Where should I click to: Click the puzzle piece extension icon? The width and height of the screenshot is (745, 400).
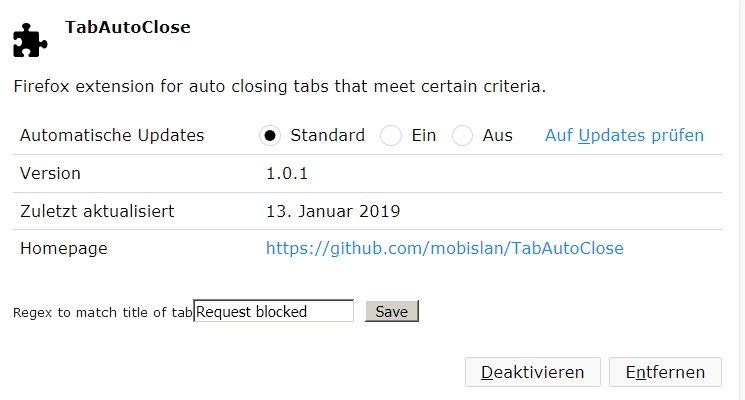(x=30, y=40)
